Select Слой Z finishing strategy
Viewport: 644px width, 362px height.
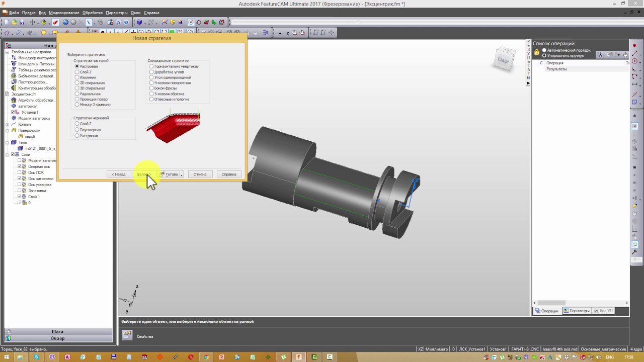77,72
